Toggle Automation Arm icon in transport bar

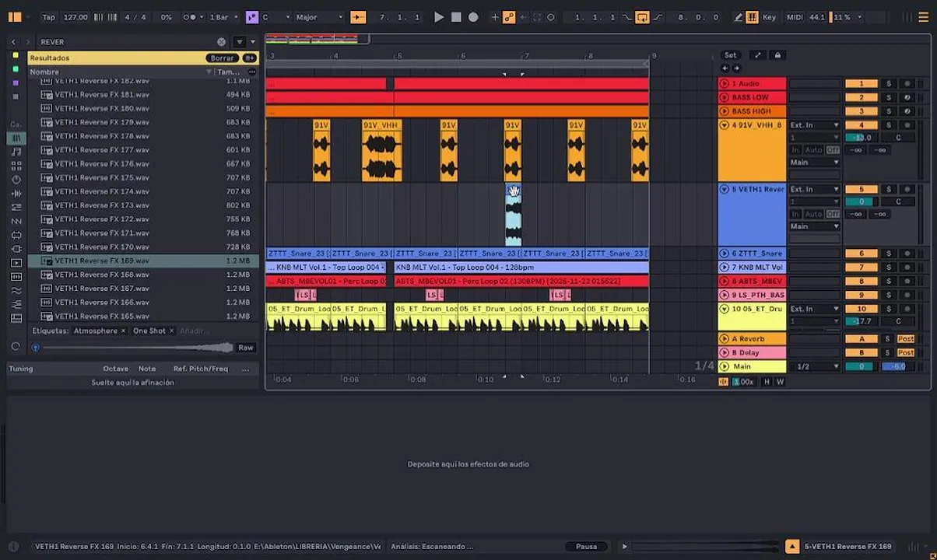509,17
